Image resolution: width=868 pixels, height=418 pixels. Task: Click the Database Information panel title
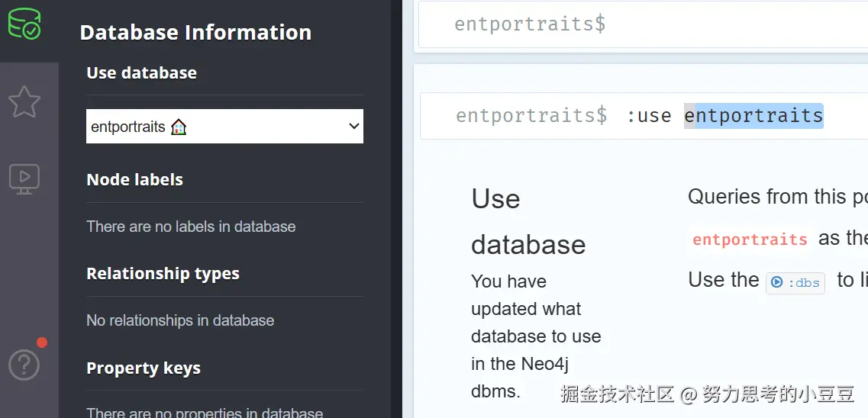[x=195, y=33]
